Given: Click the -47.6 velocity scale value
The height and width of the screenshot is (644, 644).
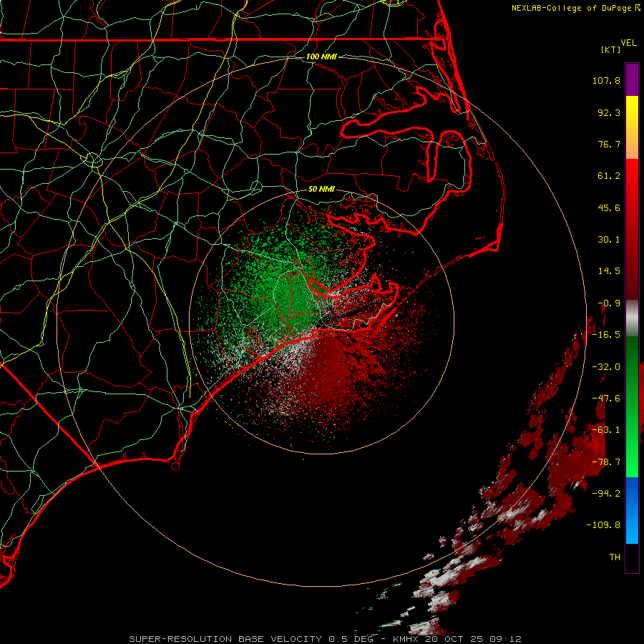Looking at the screenshot, I should (x=606, y=399).
